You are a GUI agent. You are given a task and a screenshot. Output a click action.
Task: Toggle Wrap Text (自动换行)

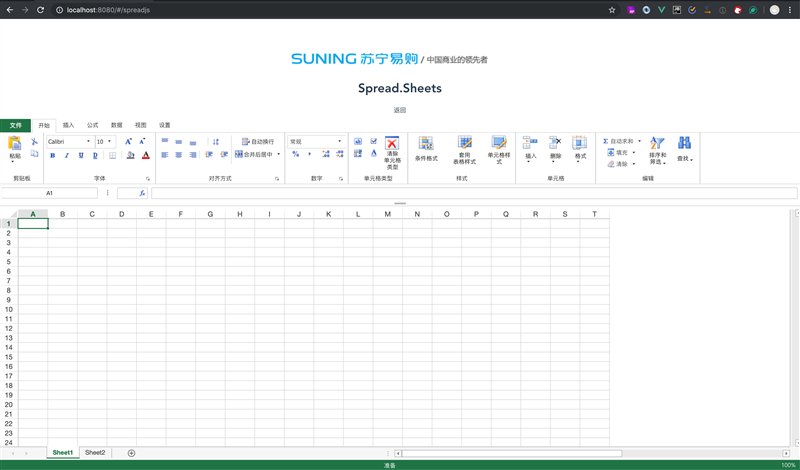pos(258,142)
